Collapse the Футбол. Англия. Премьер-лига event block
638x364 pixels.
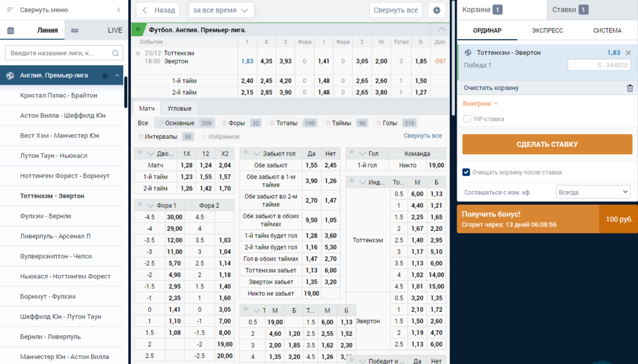point(441,29)
